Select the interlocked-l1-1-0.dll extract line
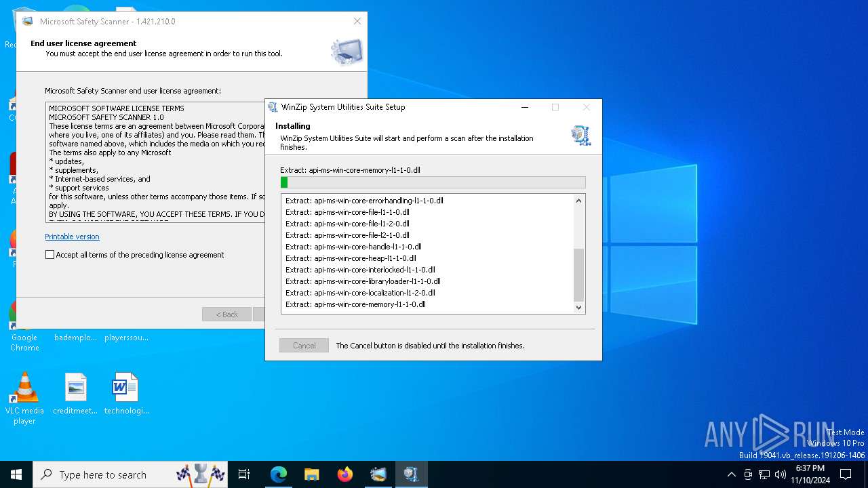The height and width of the screenshot is (488, 868). click(x=360, y=270)
